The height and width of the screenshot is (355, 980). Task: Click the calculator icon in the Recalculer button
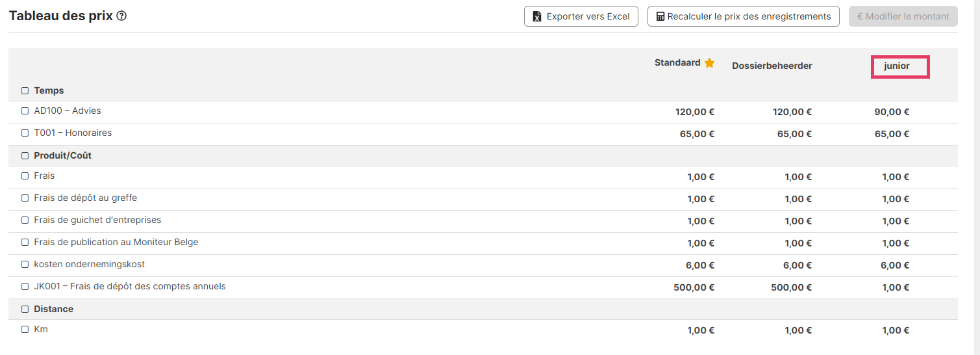point(660,16)
